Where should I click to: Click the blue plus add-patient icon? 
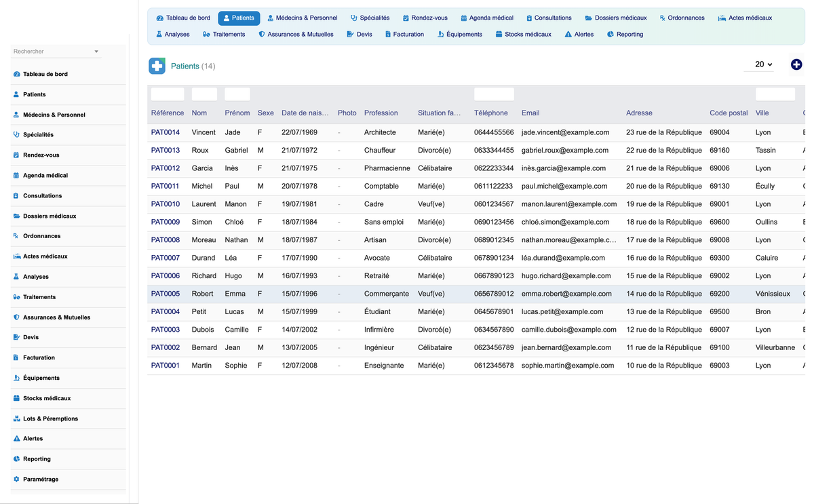click(796, 64)
